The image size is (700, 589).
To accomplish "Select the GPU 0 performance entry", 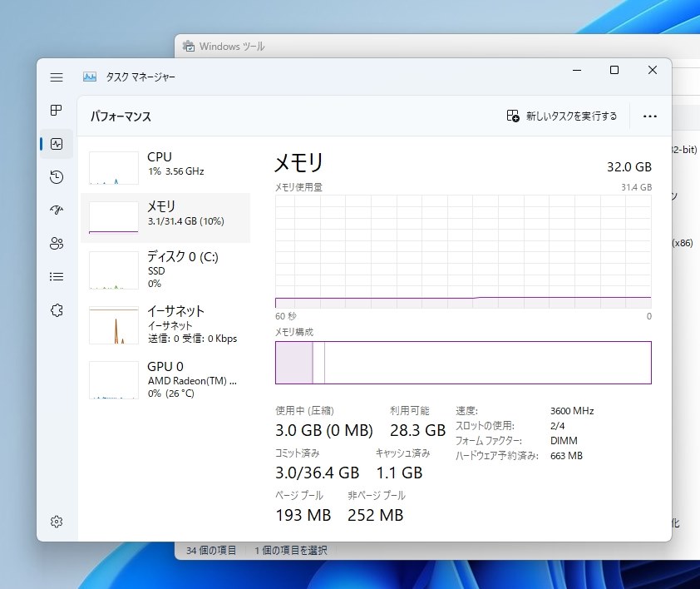I will 165,380.
